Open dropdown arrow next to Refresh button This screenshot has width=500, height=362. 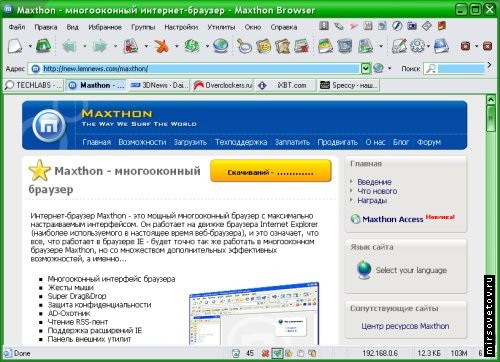point(207,46)
